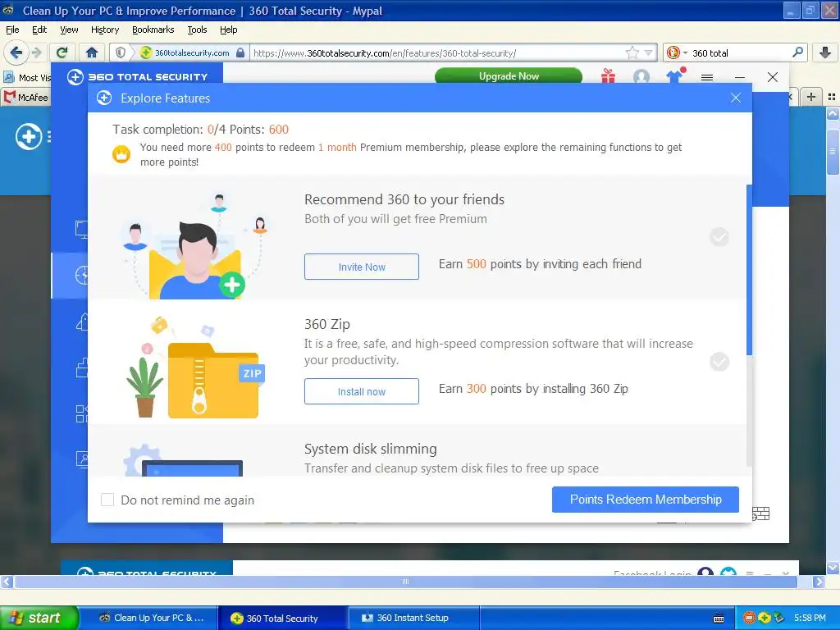Screen dimensions: 840x630
Task: Toggle the checkmark for Recommend 360 task
Action: [x=719, y=237]
